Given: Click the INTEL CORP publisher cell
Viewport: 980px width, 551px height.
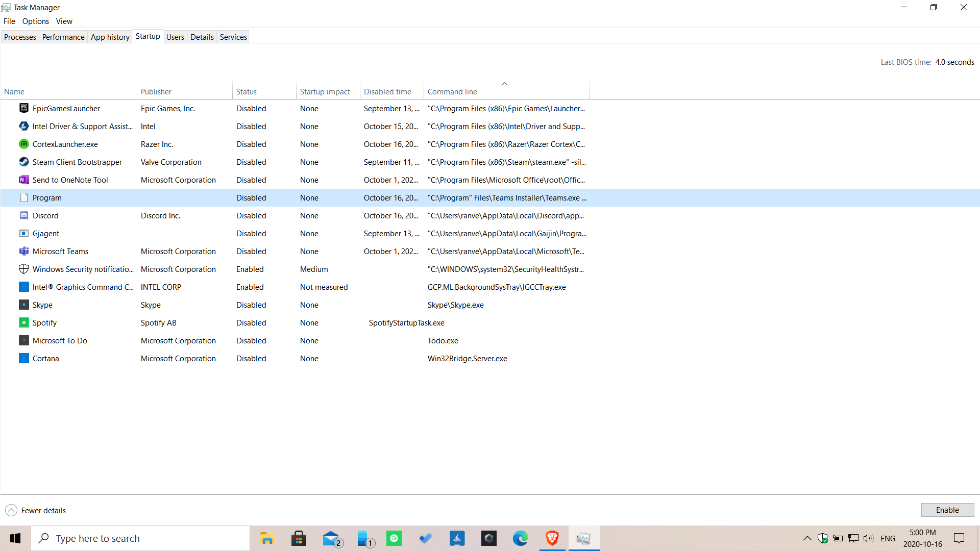Looking at the screenshot, I should 161,287.
